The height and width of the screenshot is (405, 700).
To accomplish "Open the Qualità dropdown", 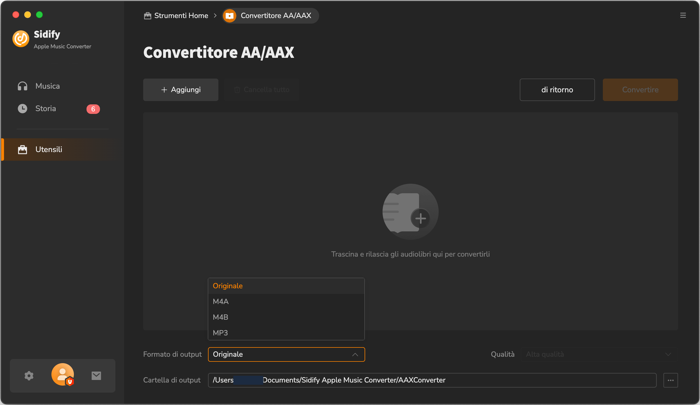I will click(x=599, y=355).
